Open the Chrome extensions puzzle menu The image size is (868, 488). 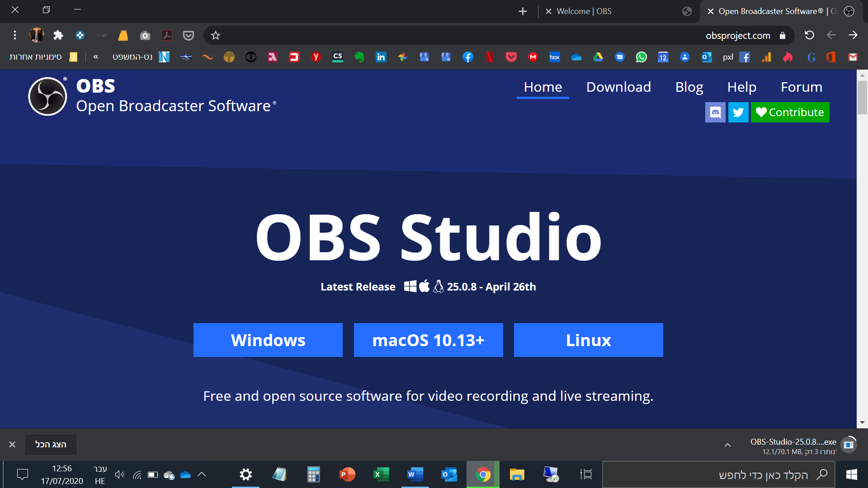58,35
